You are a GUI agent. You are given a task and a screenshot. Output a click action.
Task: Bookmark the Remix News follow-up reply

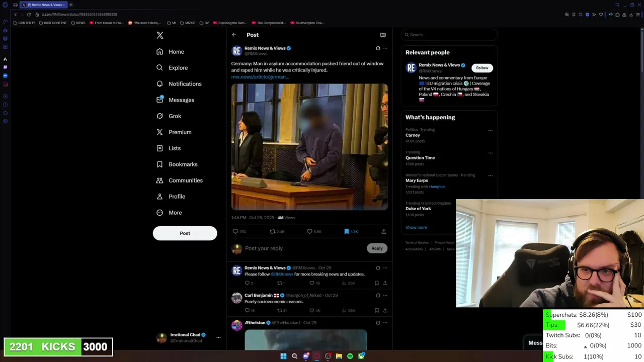click(x=376, y=283)
